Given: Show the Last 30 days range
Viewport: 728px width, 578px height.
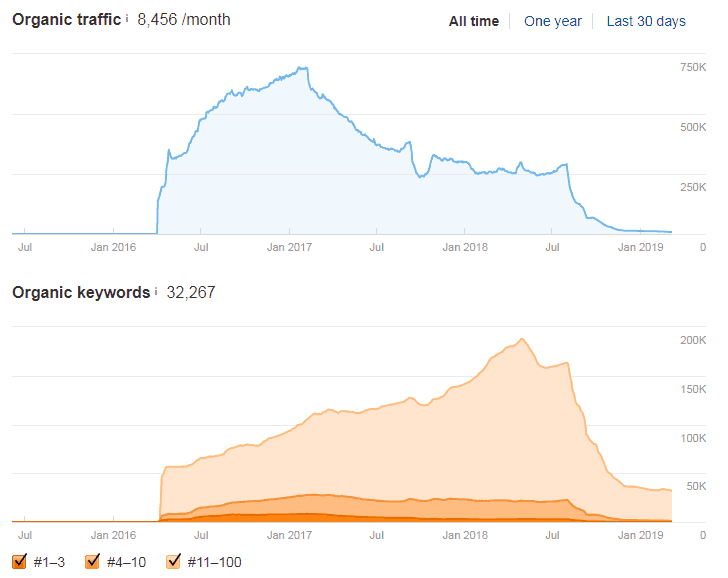Looking at the screenshot, I should coord(646,21).
